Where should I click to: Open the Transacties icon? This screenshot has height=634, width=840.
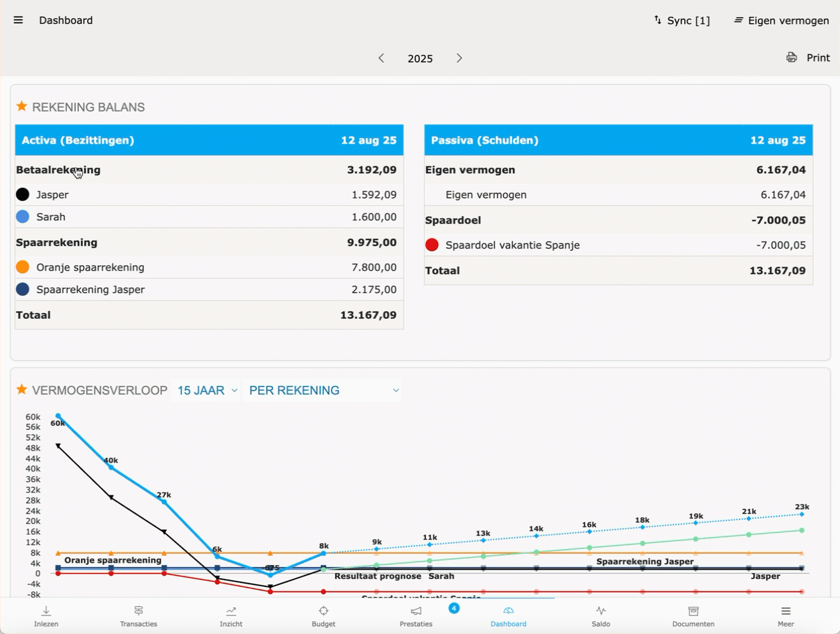[138, 611]
